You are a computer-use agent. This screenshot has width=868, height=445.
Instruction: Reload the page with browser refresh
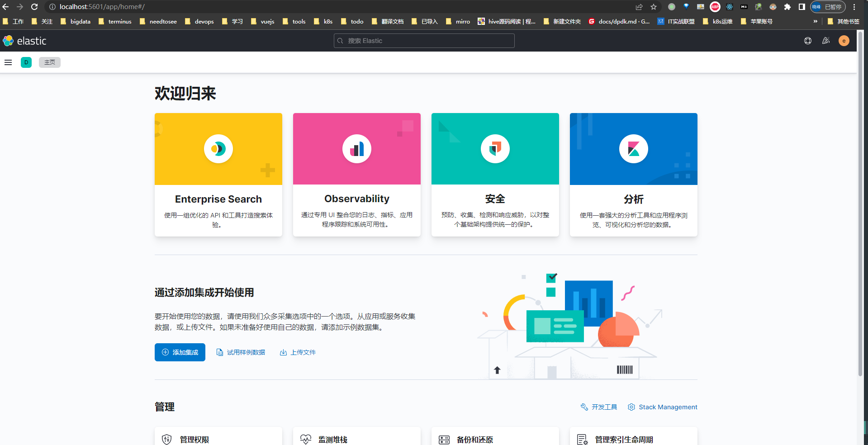34,7
